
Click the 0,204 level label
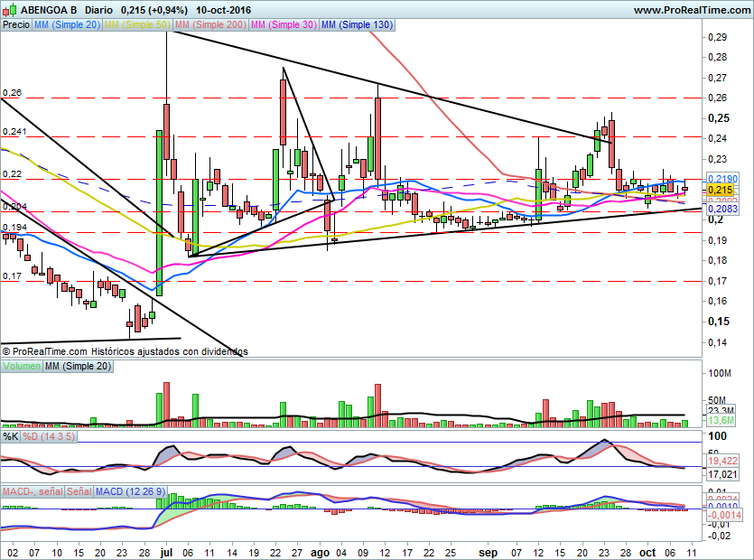pyautogui.click(x=14, y=207)
